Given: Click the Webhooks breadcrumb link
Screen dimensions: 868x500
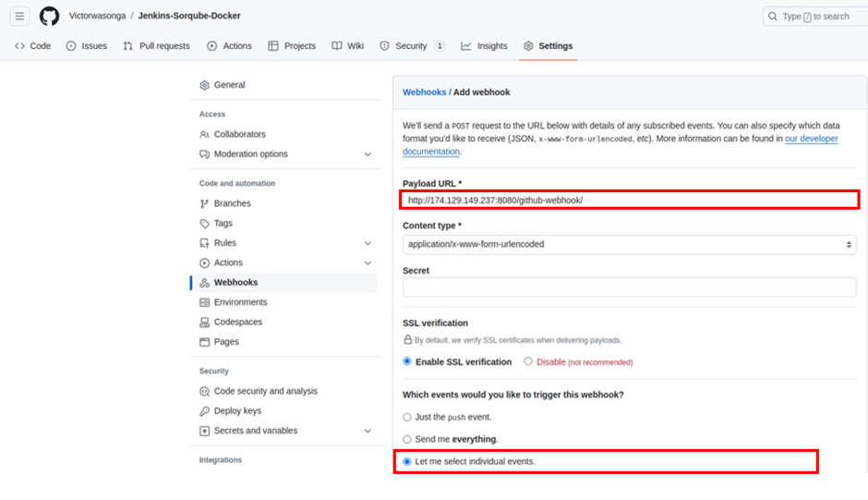Looking at the screenshot, I should pos(424,92).
